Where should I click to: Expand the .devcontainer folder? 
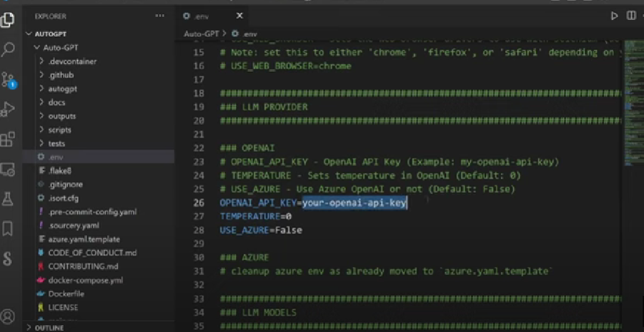point(72,61)
